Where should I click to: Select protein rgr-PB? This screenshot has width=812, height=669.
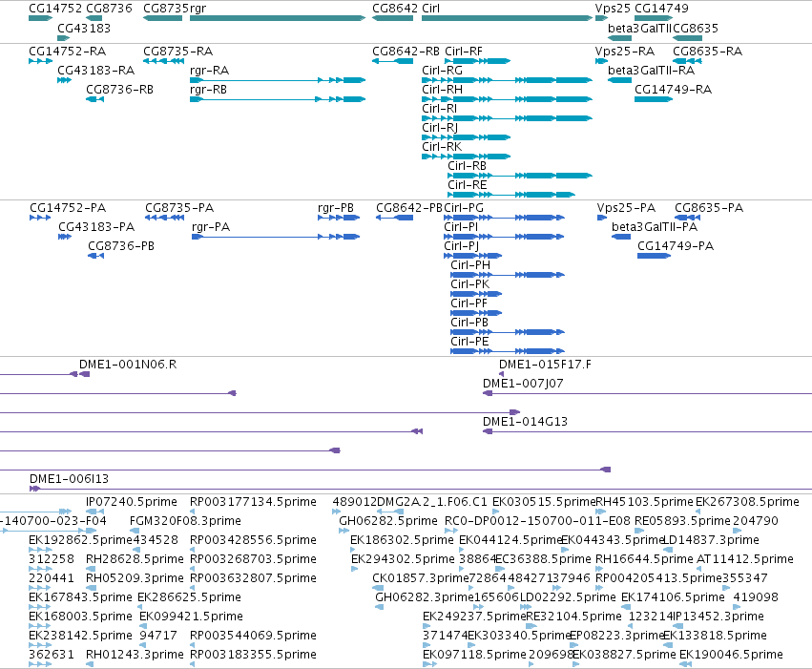(336, 208)
